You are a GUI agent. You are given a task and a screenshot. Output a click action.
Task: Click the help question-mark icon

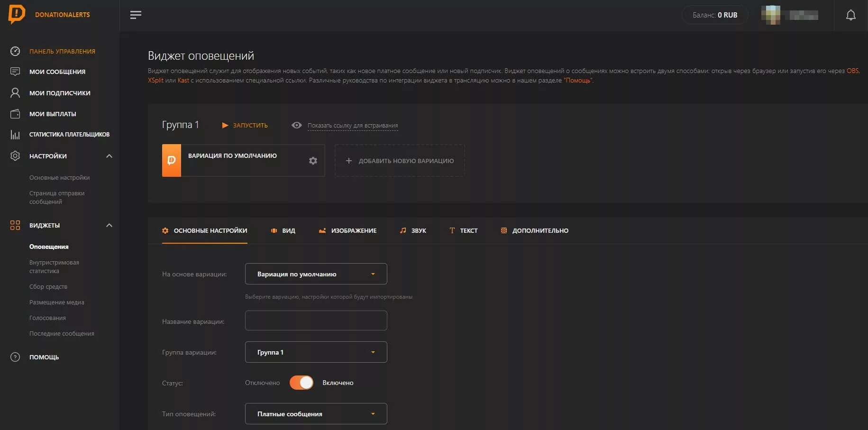pos(15,357)
